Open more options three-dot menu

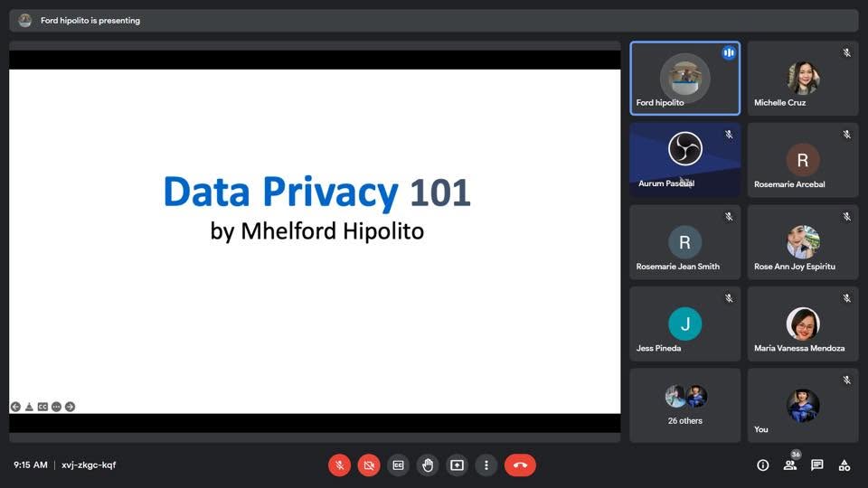click(486, 465)
